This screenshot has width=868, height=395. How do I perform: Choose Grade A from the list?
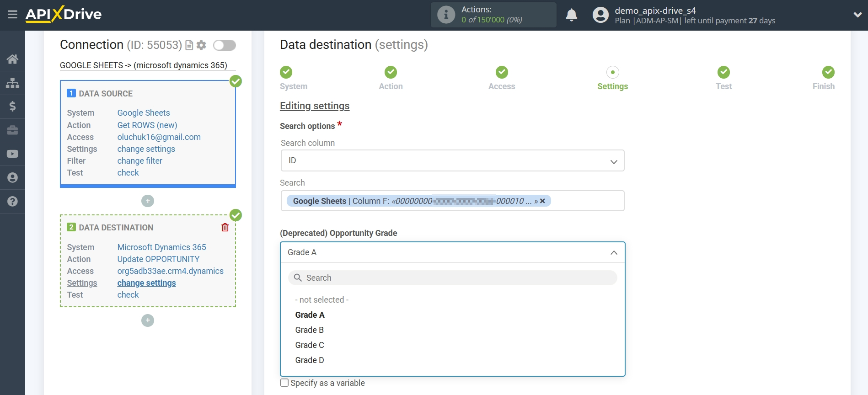pos(310,315)
